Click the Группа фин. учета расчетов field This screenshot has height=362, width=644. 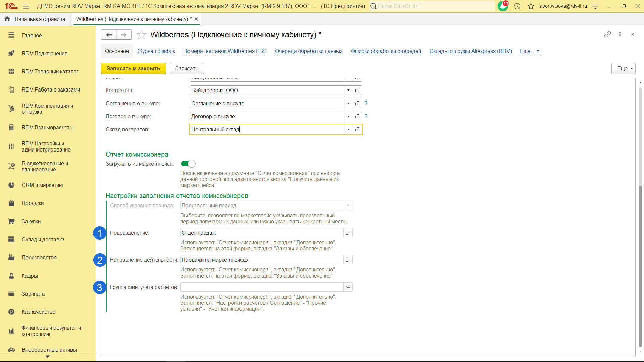coord(262,287)
